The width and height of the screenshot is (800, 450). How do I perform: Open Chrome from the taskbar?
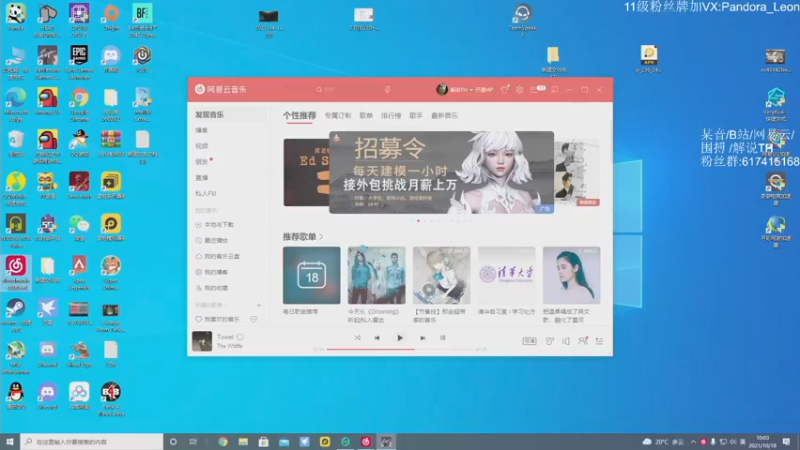tap(223, 441)
